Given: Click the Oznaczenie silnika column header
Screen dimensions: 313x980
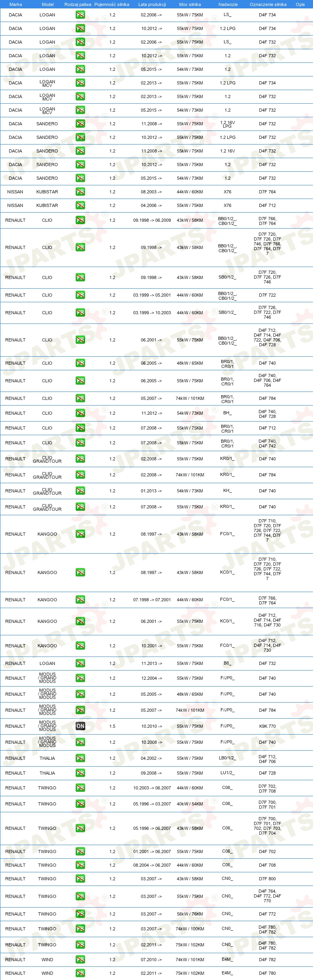Looking at the screenshot, I should [x=268, y=4].
